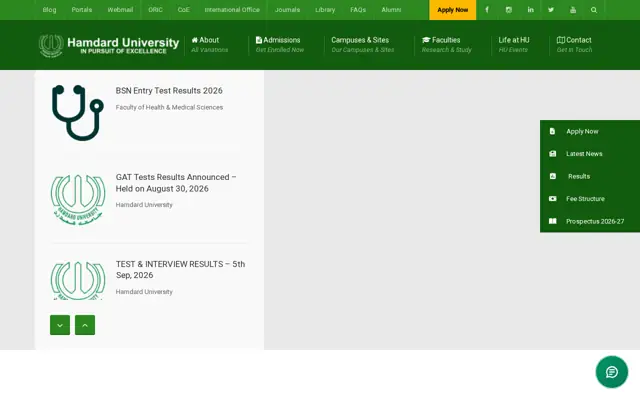The height and width of the screenshot is (400, 640).
Task: Open TEST & INTERVIEW RESULTS 5th Sep article
Action: coord(180,269)
